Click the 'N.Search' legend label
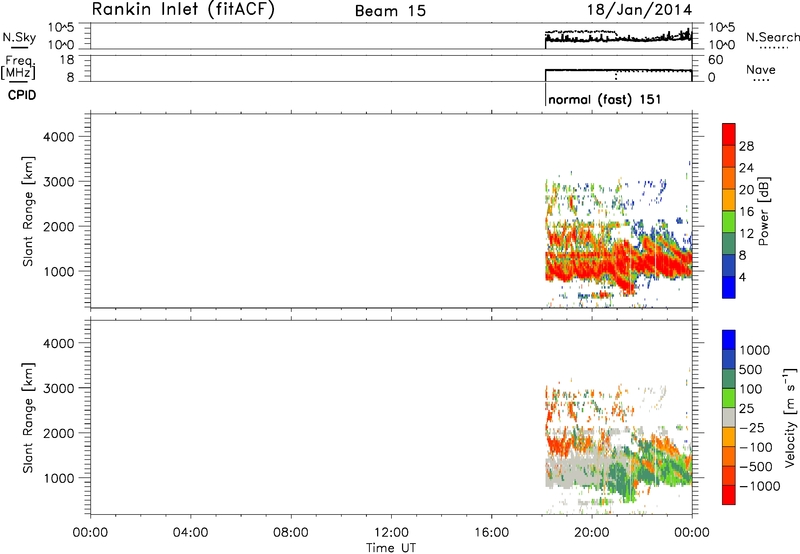Screen dimensions: 800x554 point(772,37)
